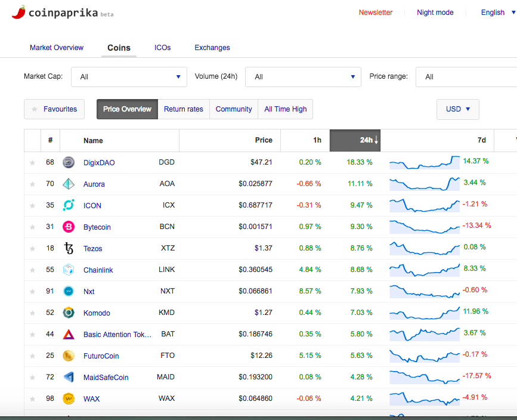The width and height of the screenshot is (517, 420).
Task: Click the Chainlink coin icon
Action: pos(69,270)
